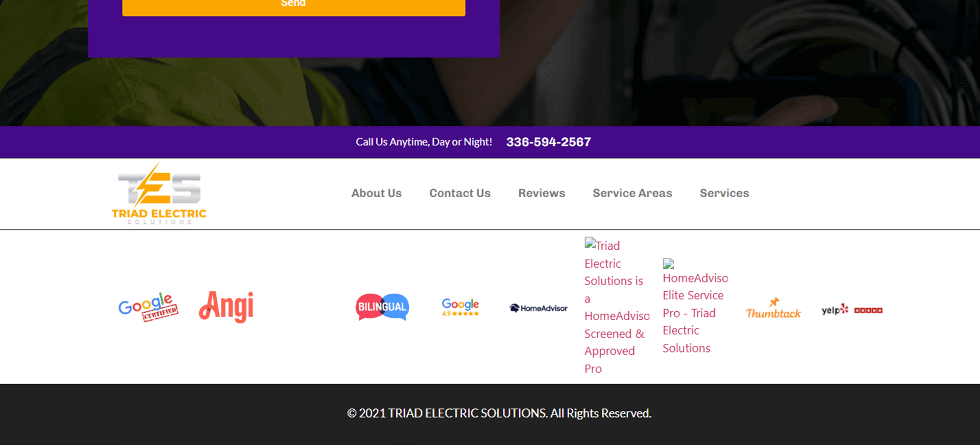Call the 336-594-2567 phone number link
This screenshot has height=445, width=980.
tap(548, 142)
